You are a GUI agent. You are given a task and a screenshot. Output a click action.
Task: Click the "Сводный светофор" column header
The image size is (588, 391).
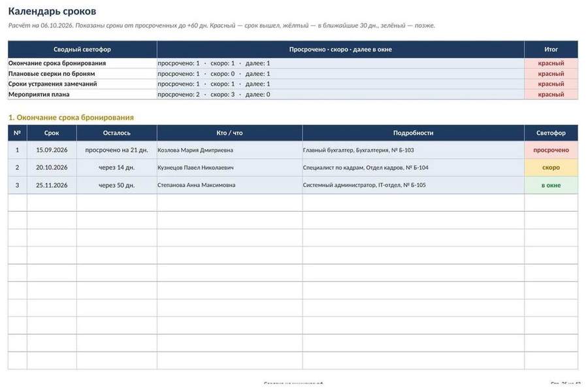tap(82, 49)
